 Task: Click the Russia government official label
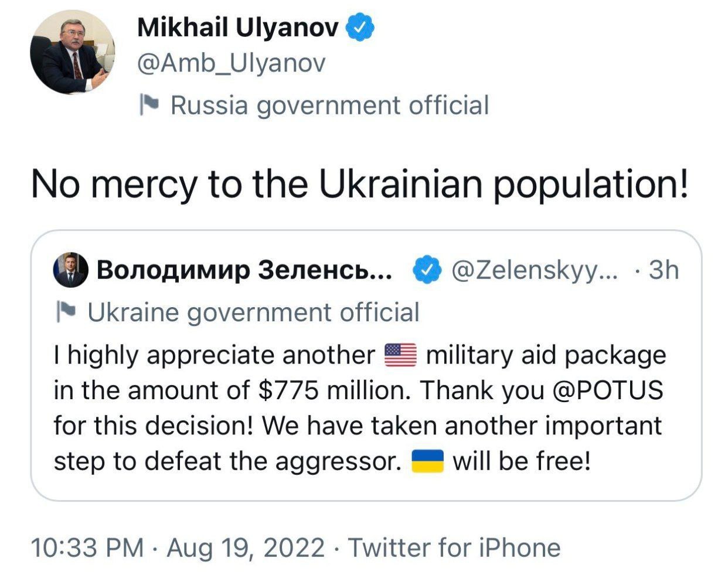click(x=329, y=106)
